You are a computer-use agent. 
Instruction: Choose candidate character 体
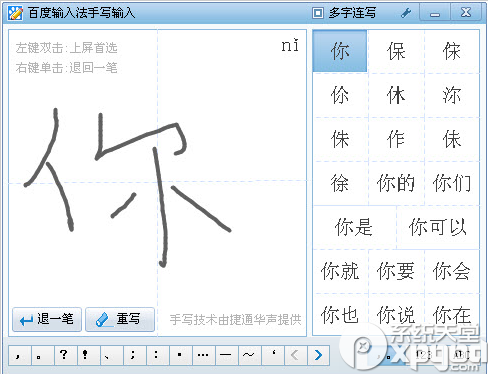396,95
